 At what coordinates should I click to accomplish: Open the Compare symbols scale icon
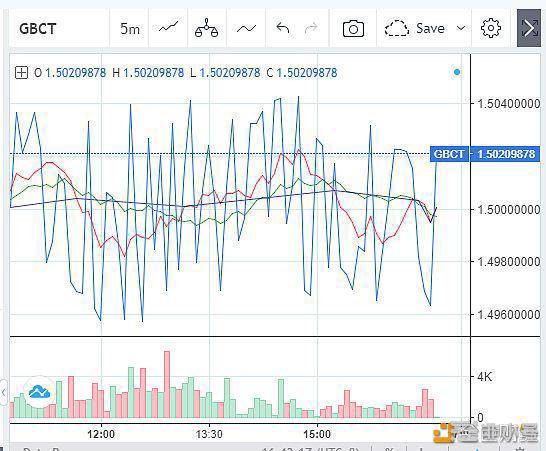(x=207, y=28)
